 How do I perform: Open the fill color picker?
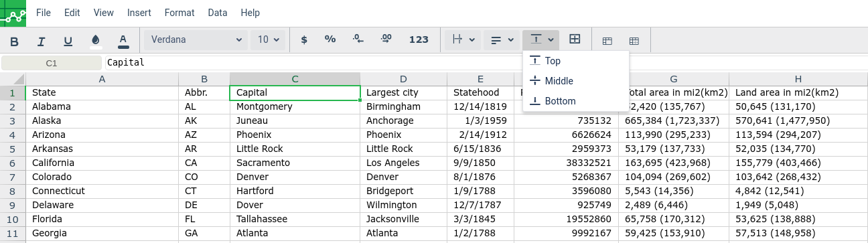pyautogui.click(x=96, y=40)
